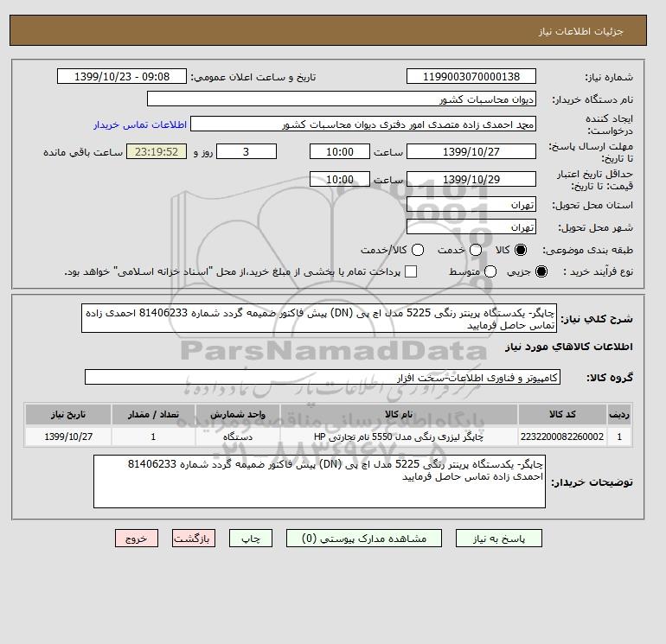The image size is (666, 644).
Task: Click the جزئیات اطلاعات نیاز page title
Action: click(x=580, y=31)
